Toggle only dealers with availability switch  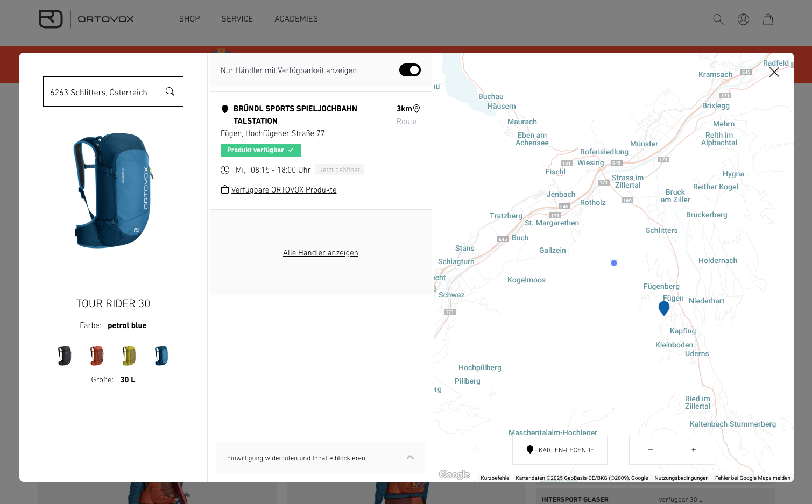(x=410, y=70)
